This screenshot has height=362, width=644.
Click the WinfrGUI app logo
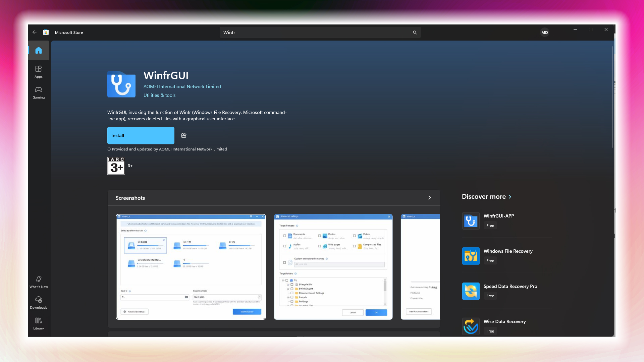121,84
